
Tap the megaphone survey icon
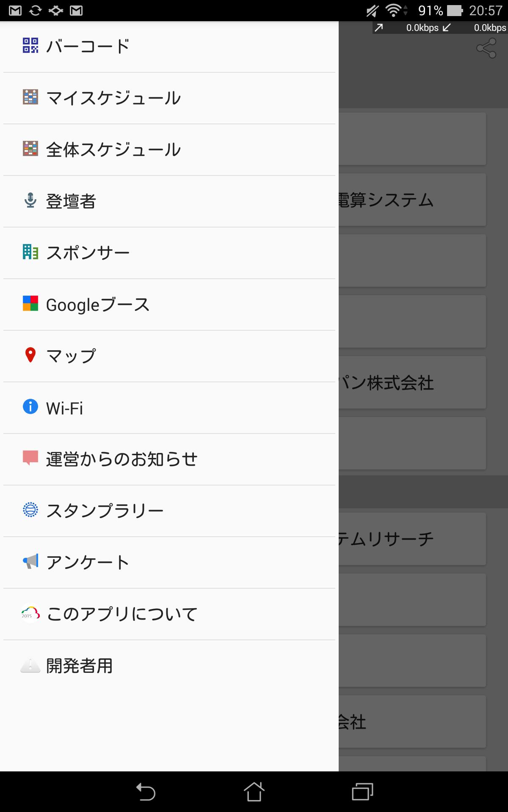click(x=30, y=562)
